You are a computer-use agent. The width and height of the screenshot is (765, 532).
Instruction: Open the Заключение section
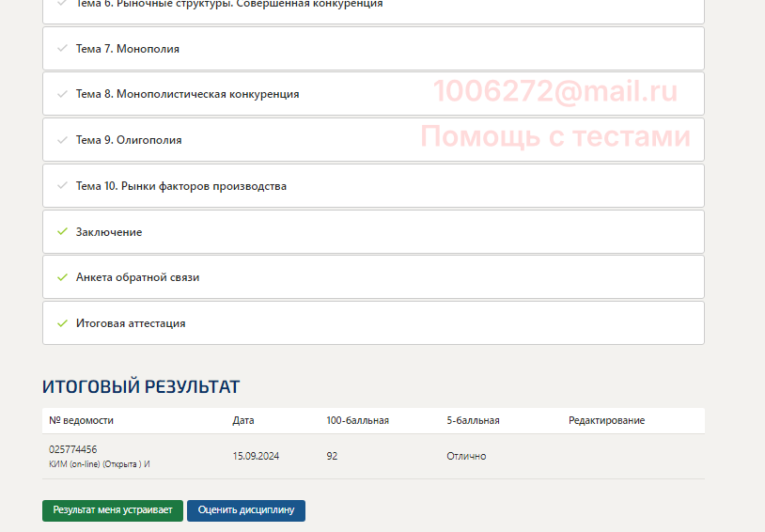coord(109,232)
